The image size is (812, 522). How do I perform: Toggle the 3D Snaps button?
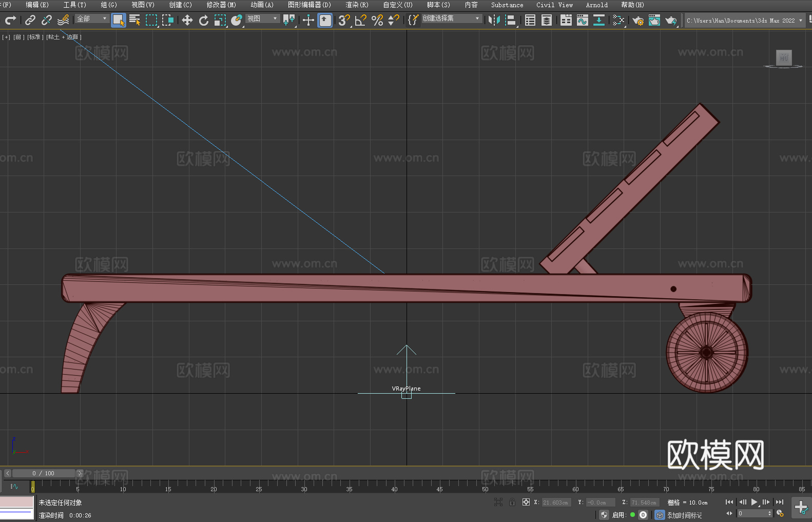pyautogui.click(x=344, y=20)
